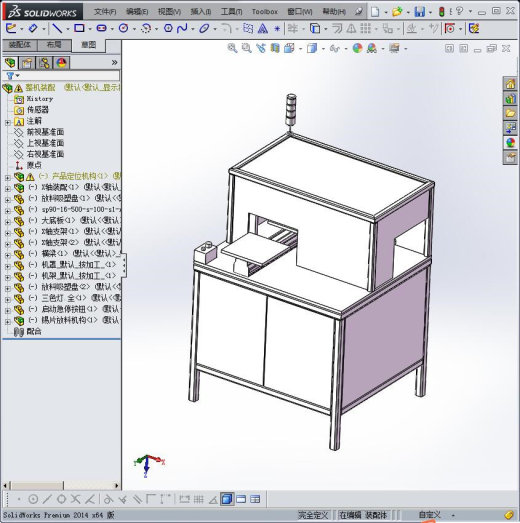Open the Appearances color ball in right task pane
This screenshot has width=520, height=523.
510,143
